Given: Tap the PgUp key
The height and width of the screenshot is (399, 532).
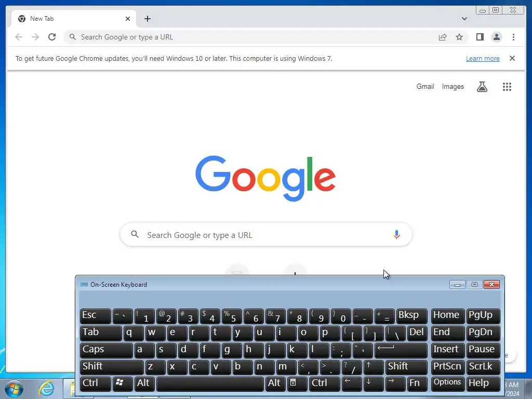Looking at the screenshot, I should point(483,316).
